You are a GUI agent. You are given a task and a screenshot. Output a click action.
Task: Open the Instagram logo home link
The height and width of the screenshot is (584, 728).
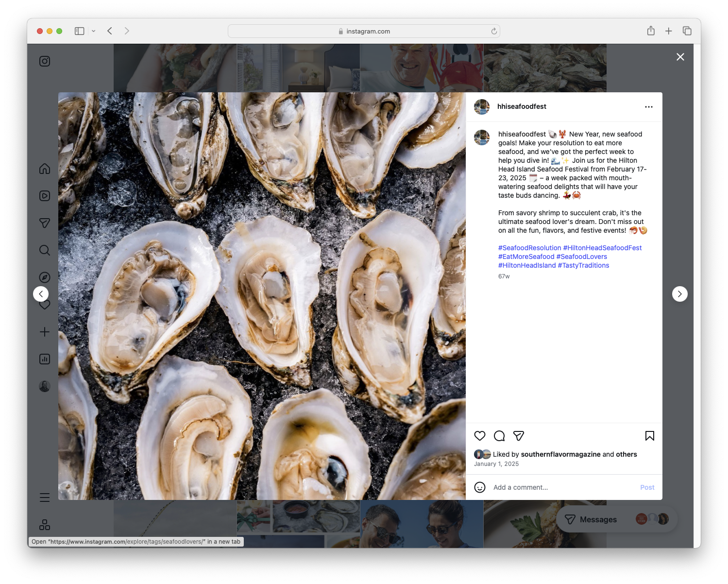(x=45, y=61)
